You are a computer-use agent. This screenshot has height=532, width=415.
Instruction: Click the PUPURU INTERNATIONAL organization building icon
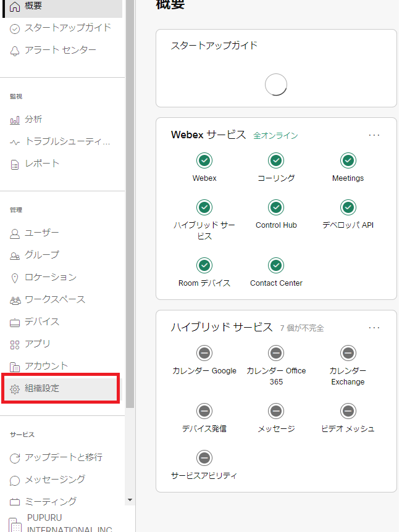(14, 525)
